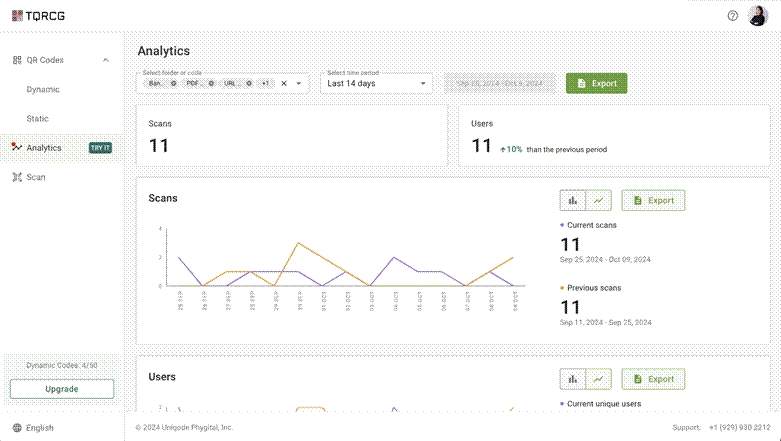Collapse the QR Codes sidebar section

point(106,60)
